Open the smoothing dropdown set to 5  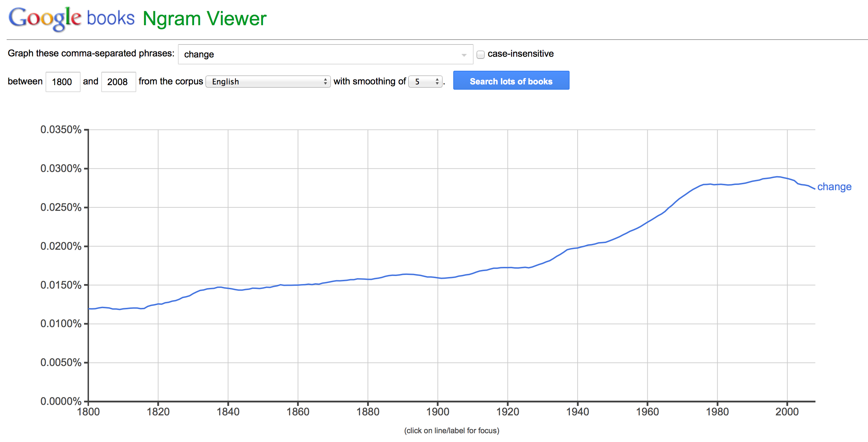426,82
